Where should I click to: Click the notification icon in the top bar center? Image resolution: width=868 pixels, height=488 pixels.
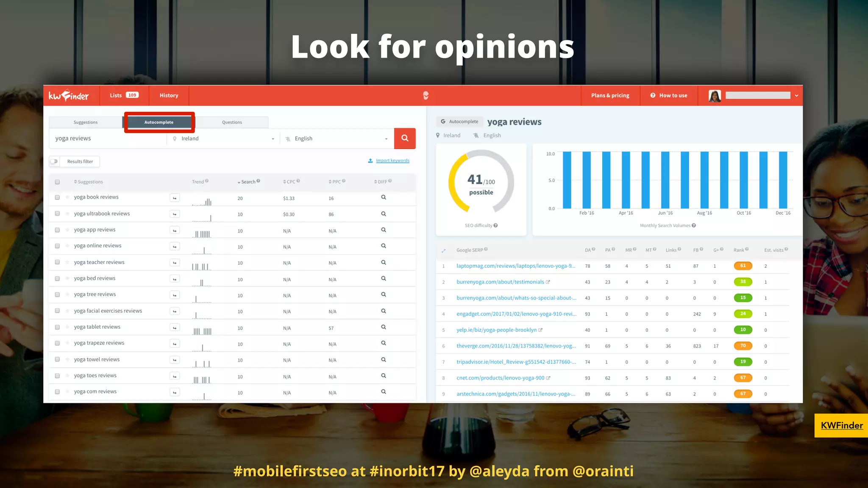click(426, 95)
